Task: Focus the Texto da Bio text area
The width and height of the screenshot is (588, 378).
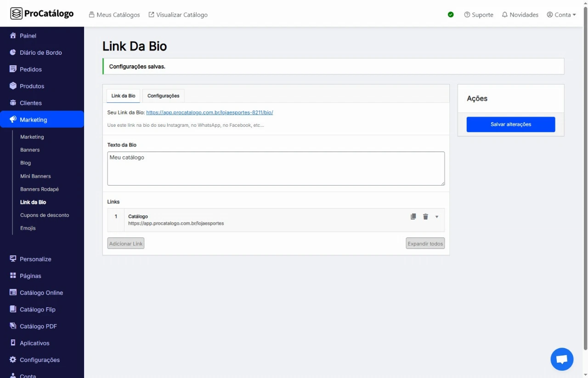Action: click(276, 169)
